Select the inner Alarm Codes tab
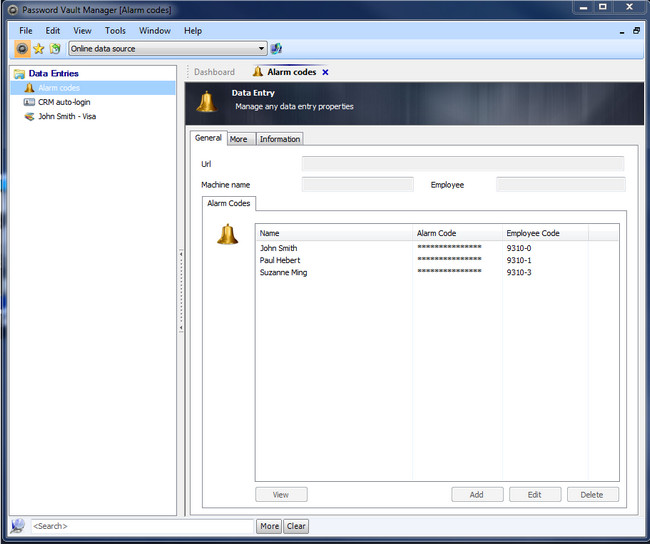The image size is (650, 544). pos(229,203)
